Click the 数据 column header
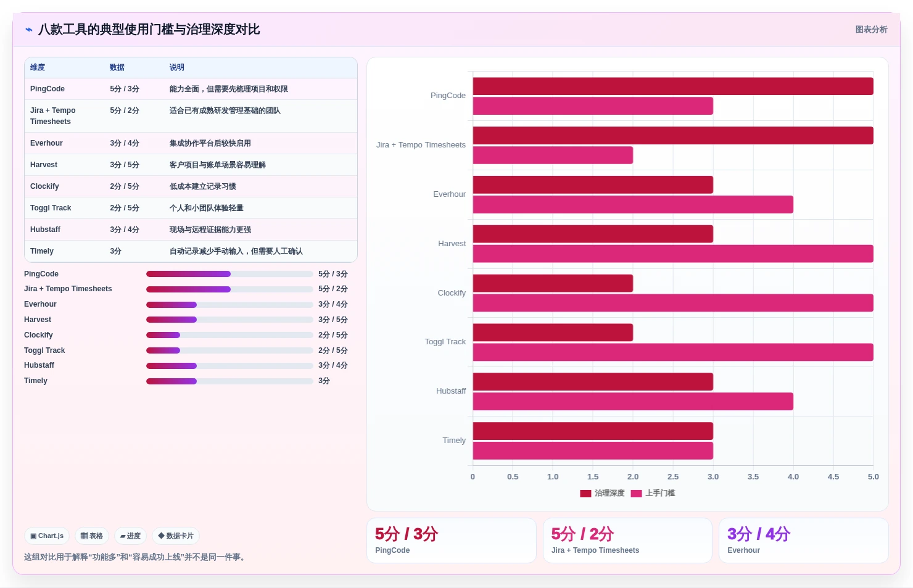This screenshot has height=588, width=913. [x=117, y=68]
